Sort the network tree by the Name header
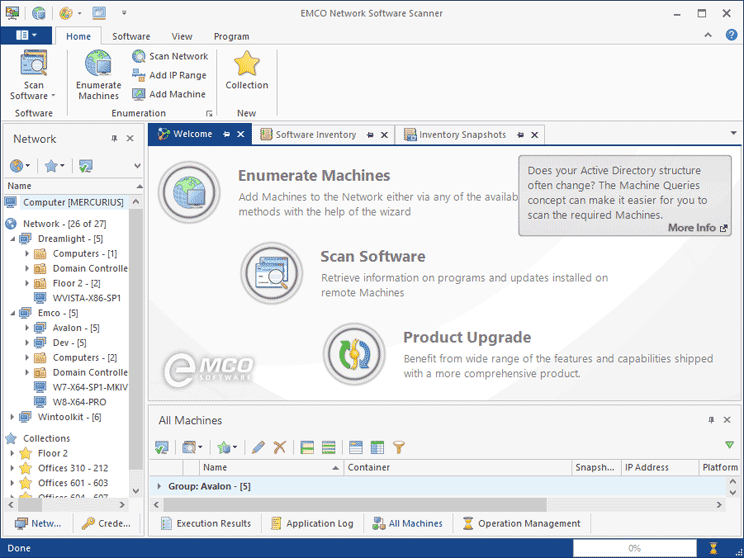This screenshot has height=558, width=744. click(x=74, y=186)
